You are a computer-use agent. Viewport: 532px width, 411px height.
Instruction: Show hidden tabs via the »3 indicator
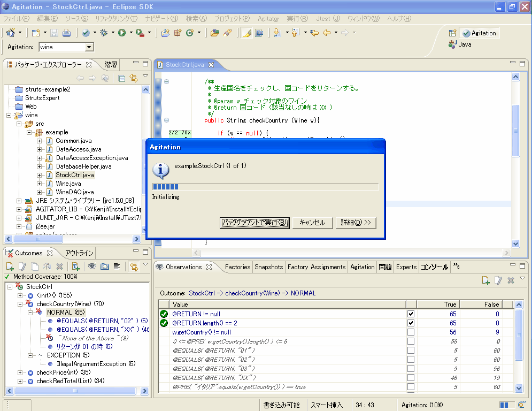[456, 266]
